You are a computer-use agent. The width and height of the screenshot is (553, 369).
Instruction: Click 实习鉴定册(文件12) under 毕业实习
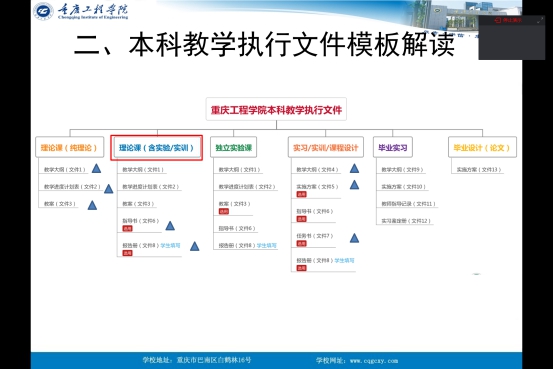[x=406, y=221]
